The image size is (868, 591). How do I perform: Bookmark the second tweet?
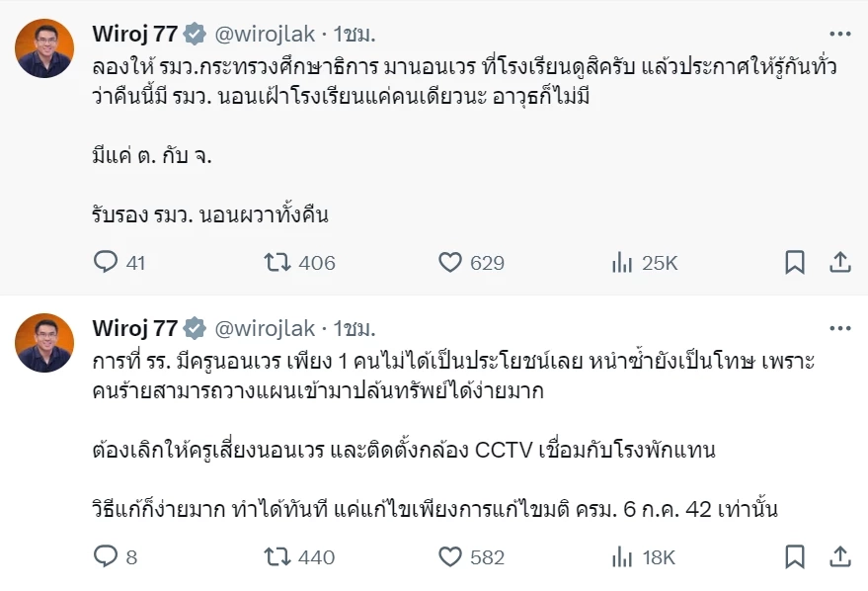(x=796, y=558)
